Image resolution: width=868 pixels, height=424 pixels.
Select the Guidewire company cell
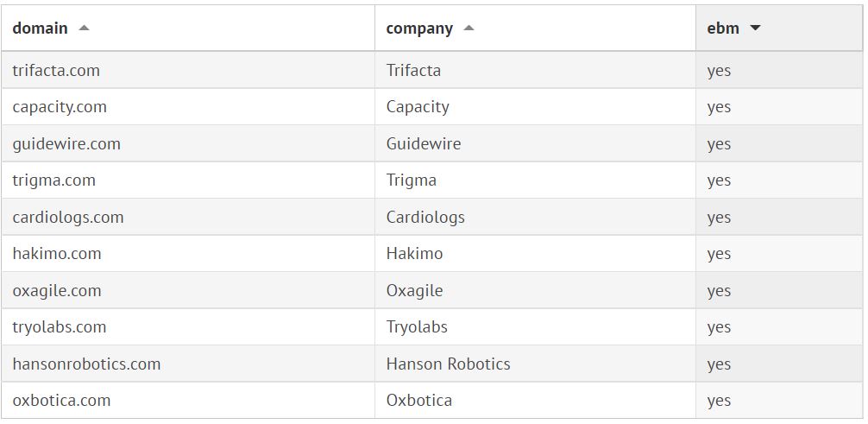[x=423, y=143]
